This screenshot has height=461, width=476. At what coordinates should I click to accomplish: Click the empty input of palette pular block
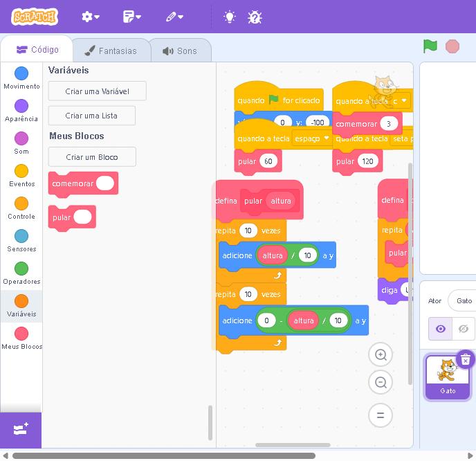point(82,217)
